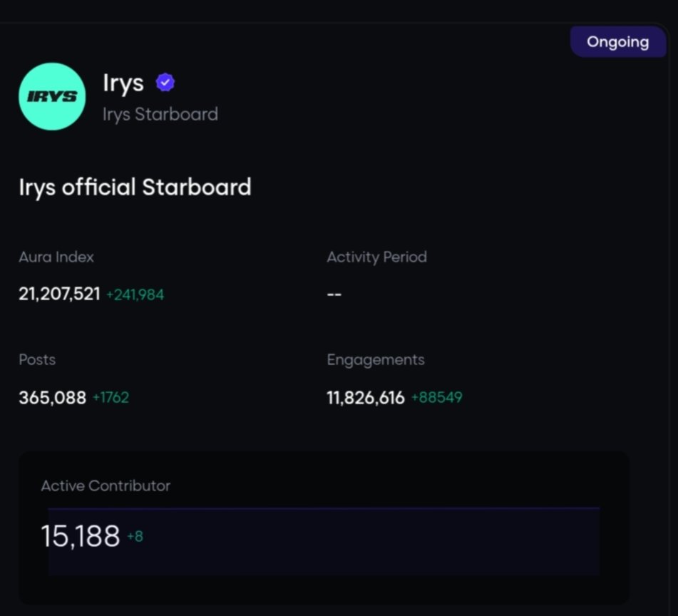Click the Engagements label

(375, 360)
